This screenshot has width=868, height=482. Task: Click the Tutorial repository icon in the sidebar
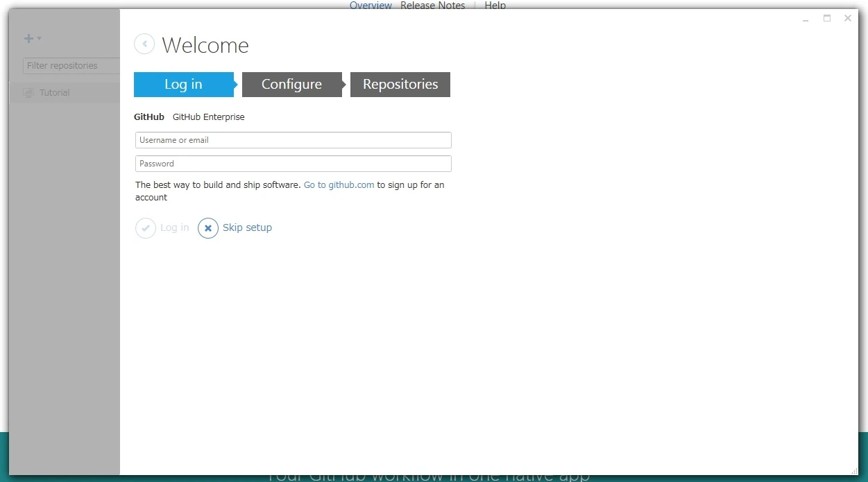click(x=28, y=92)
